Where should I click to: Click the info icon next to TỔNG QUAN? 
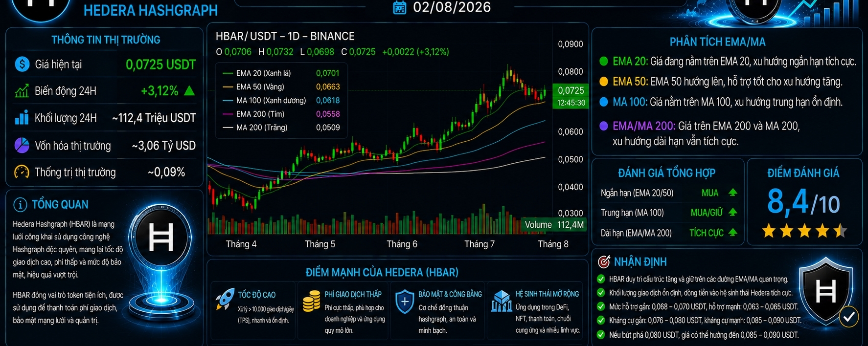[20, 205]
